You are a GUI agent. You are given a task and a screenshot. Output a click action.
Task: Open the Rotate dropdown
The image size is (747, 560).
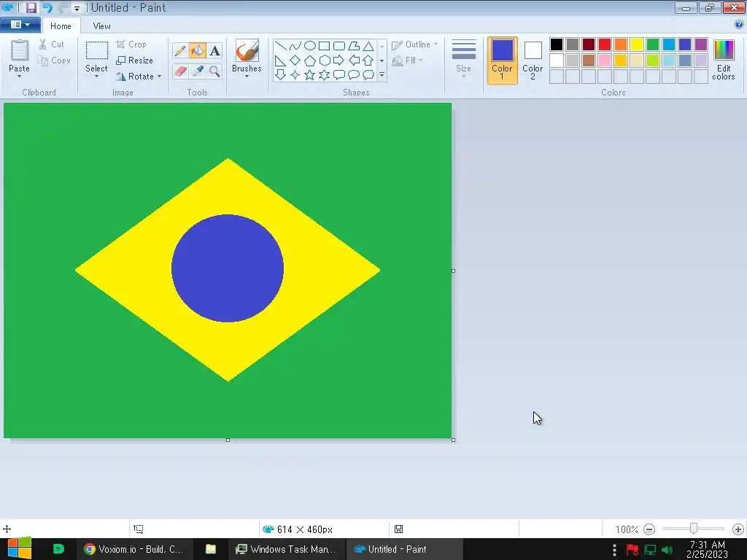click(x=139, y=76)
